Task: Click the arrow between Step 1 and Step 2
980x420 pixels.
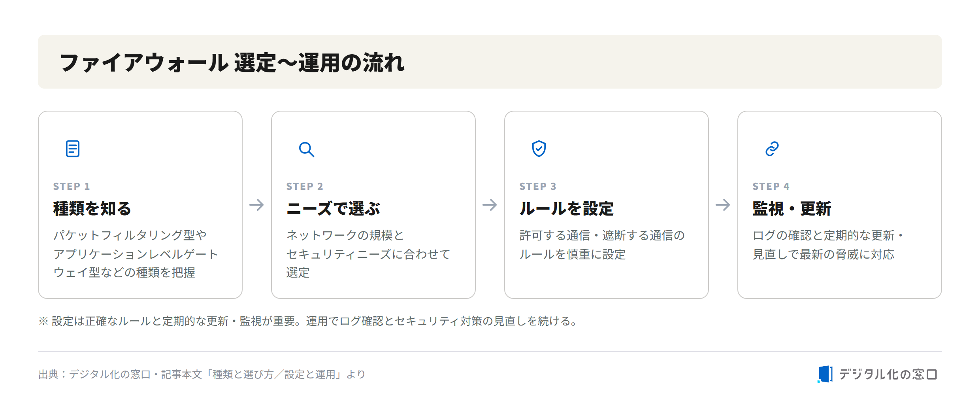Action: [256, 205]
